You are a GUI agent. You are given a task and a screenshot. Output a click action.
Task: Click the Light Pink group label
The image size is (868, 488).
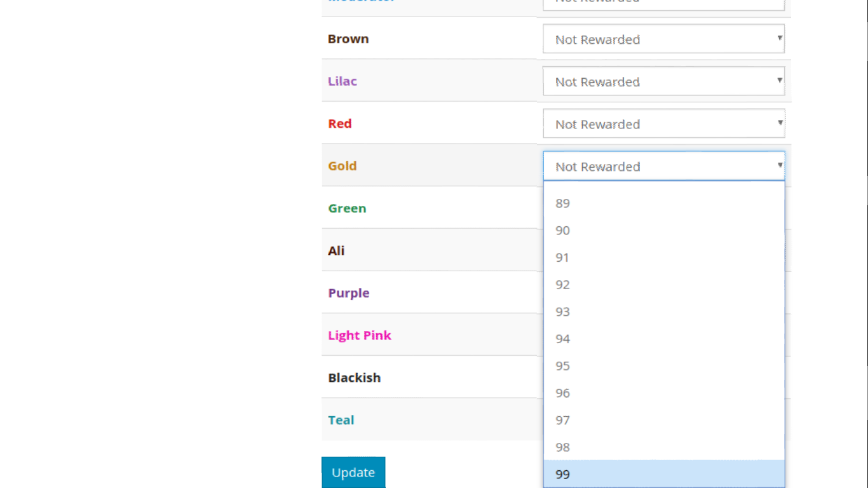[360, 335]
